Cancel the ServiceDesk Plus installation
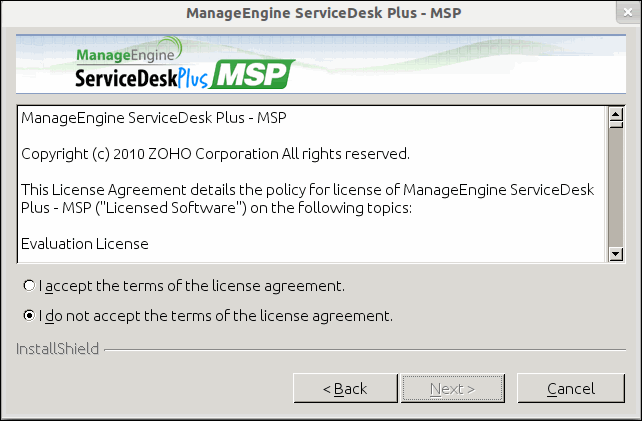The width and height of the screenshot is (642, 421). (570, 388)
